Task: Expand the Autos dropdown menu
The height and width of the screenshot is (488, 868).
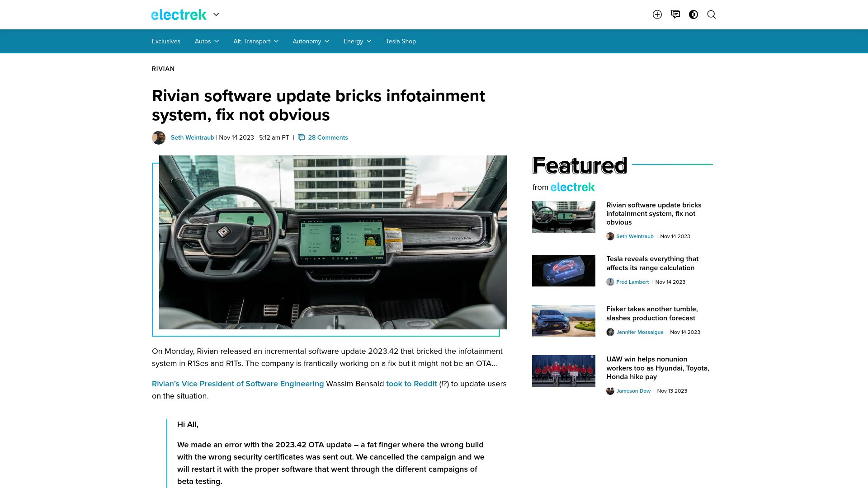Action: point(207,41)
